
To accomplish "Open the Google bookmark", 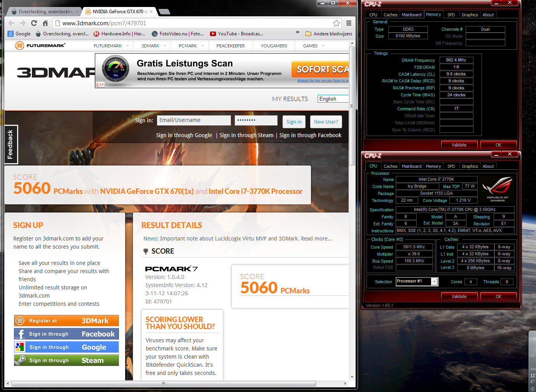I will pos(19,34).
